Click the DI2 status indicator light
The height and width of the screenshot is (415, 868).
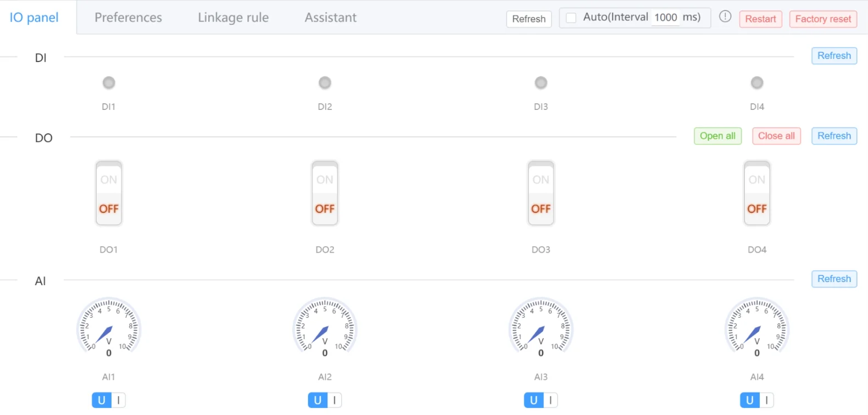[x=325, y=82]
